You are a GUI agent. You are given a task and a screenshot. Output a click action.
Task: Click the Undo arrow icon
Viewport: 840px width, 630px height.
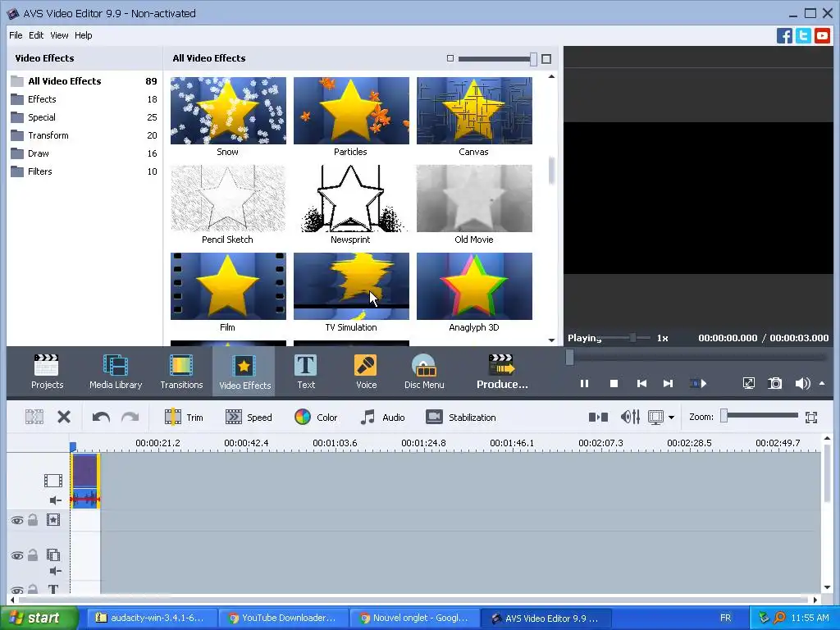pos(101,417)
